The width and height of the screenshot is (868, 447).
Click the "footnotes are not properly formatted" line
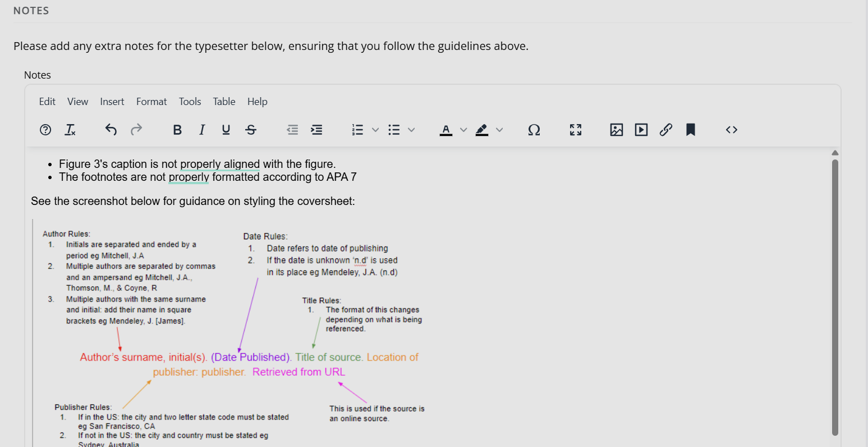(x=208, y=177)
